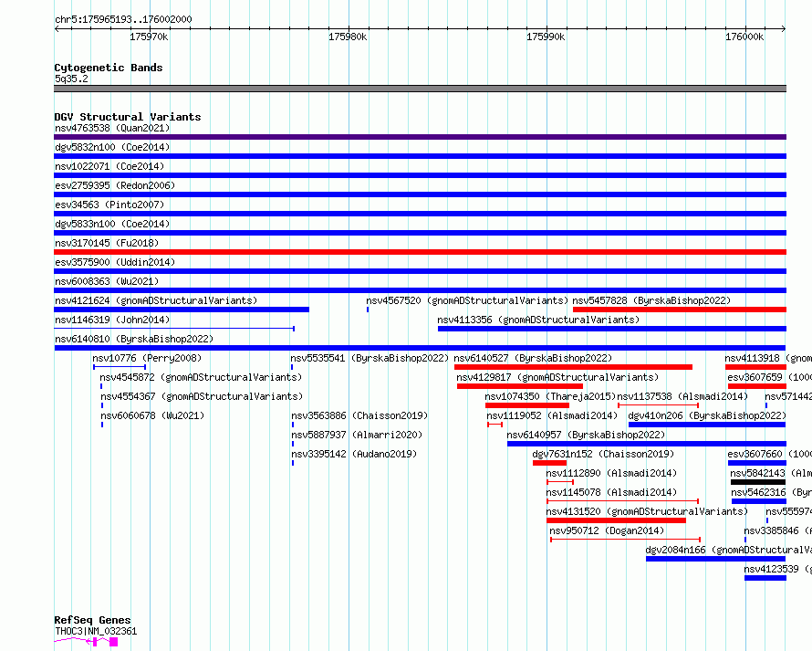Click the nsv6140810 (ByrskaBishop2022) label

pos(134,339)
